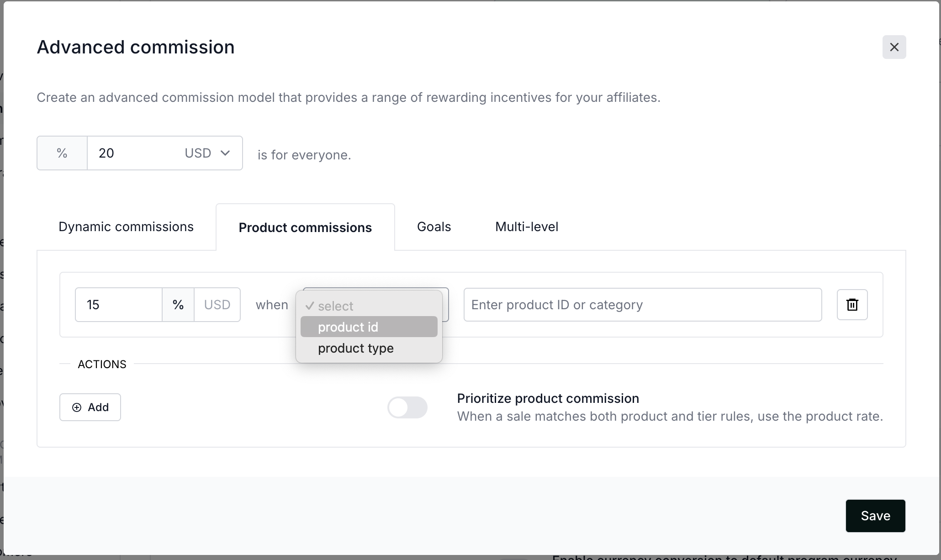
Task: Enable Prioritize product commission toggle
Action: pos(407,407)
